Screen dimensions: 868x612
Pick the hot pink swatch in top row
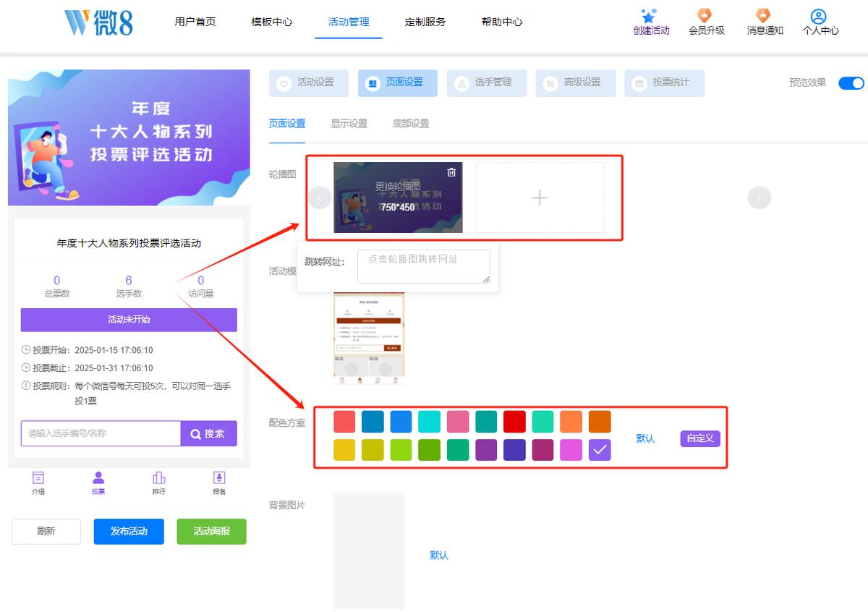tap(458, 422)
